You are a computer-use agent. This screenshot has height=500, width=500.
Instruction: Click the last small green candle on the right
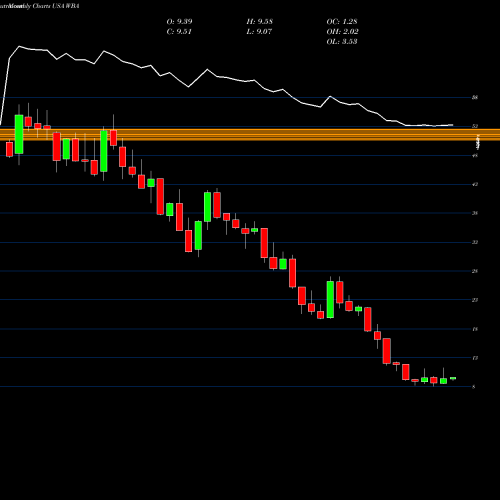(x=453, y=378)
